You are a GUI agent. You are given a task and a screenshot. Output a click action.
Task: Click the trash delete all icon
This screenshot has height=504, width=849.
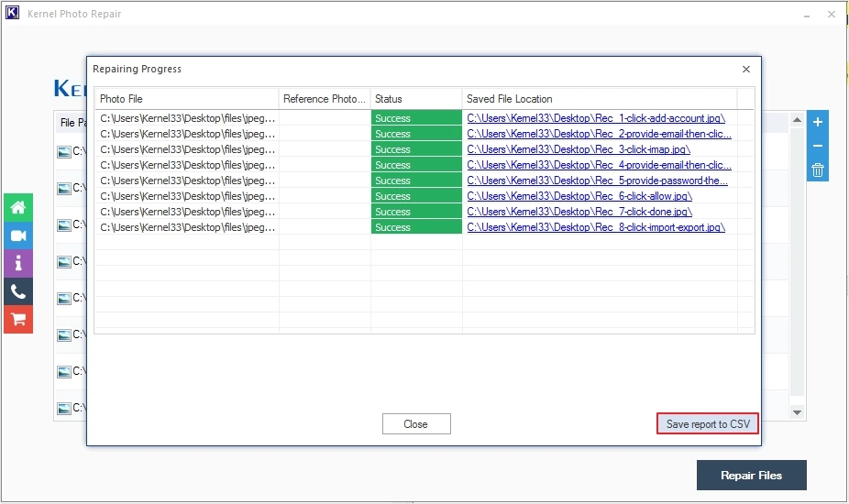coord(818,170)
